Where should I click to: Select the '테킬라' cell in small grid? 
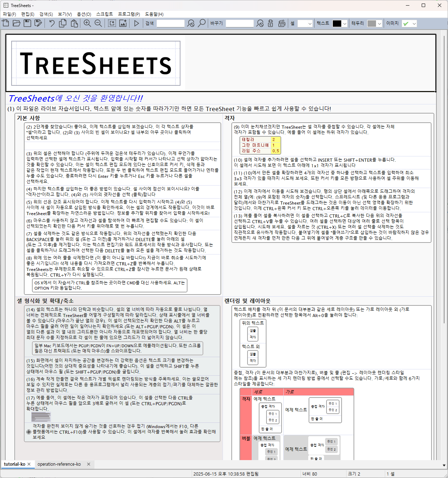[256, 140]
